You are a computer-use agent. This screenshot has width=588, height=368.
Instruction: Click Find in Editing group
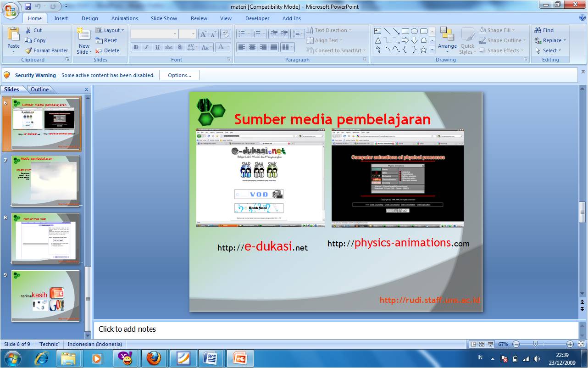544,30
